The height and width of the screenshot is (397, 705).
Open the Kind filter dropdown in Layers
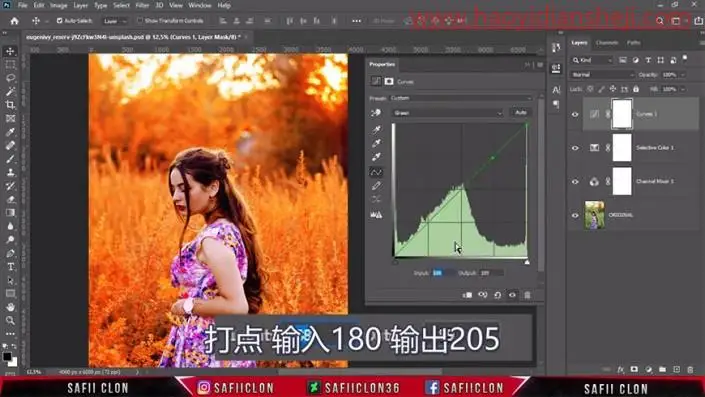click(592, 60)
